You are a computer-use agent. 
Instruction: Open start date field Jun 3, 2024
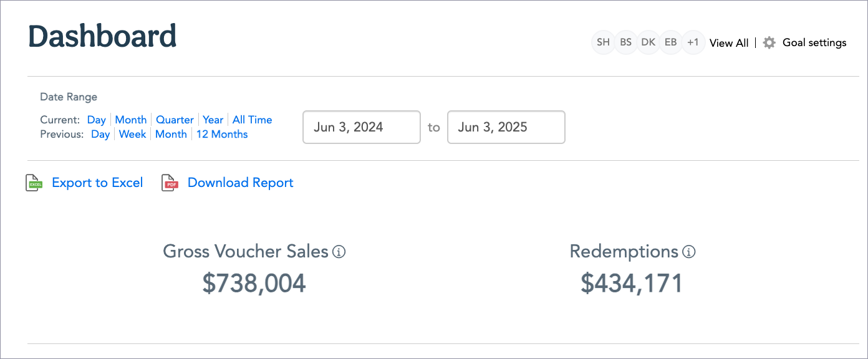(362, 127)
